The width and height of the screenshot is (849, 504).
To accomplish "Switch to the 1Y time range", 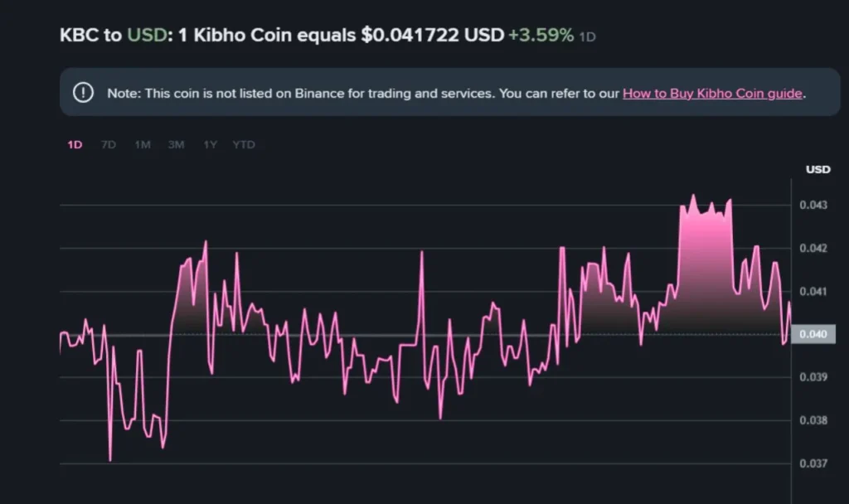I will pyautogui.click(x=210, y=145).
